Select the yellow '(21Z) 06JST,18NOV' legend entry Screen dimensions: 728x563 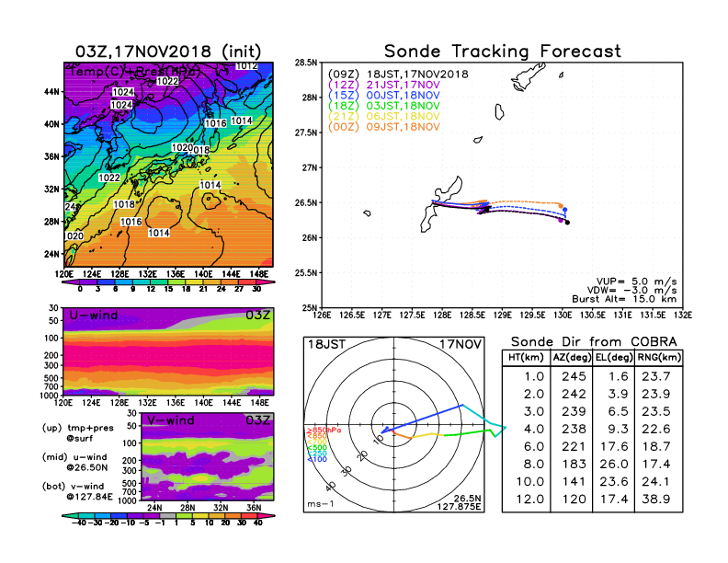tap(383, 117)
